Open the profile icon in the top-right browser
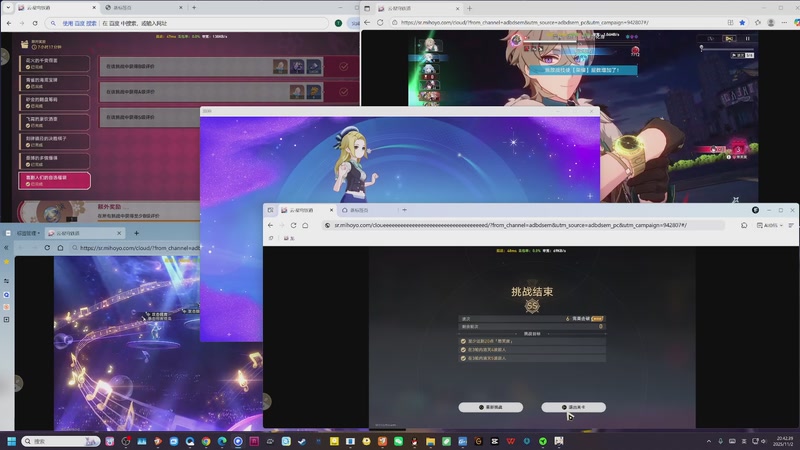 771,22
